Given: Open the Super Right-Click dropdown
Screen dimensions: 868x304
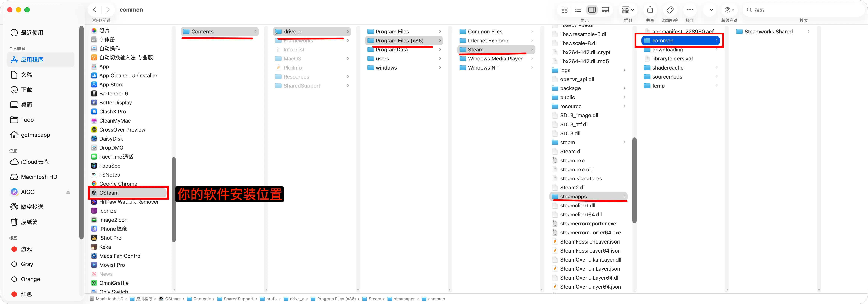Looking at the screenshot, I should pos(730,10).
